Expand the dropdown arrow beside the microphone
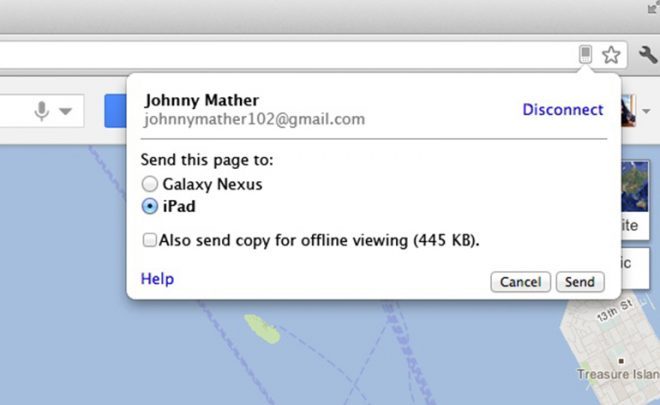Image resolution: width=660 pixels, height=405 pixels. click(65, 111)
